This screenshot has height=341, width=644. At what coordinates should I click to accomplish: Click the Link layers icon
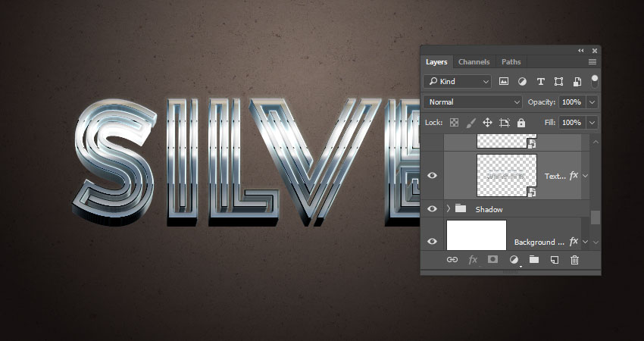452,260
